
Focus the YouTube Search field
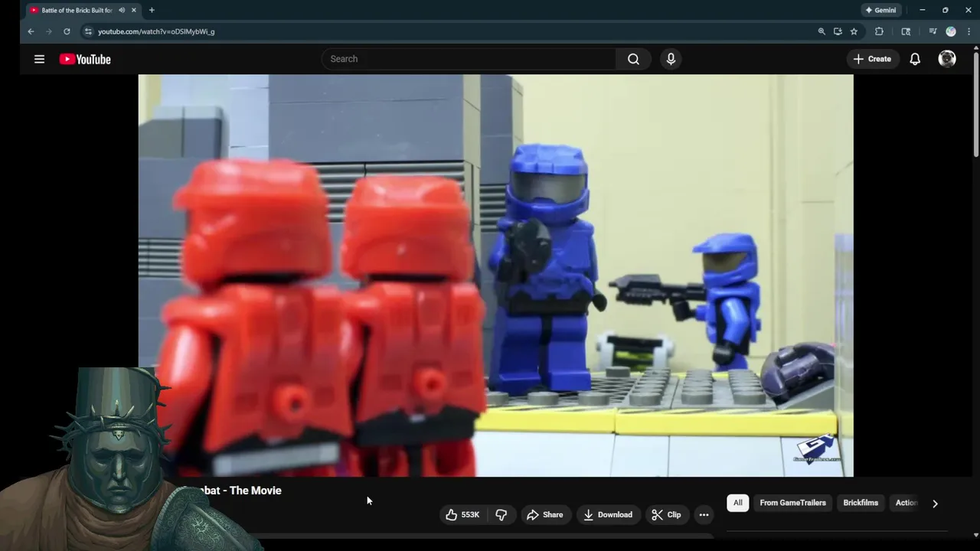point(469,59)
